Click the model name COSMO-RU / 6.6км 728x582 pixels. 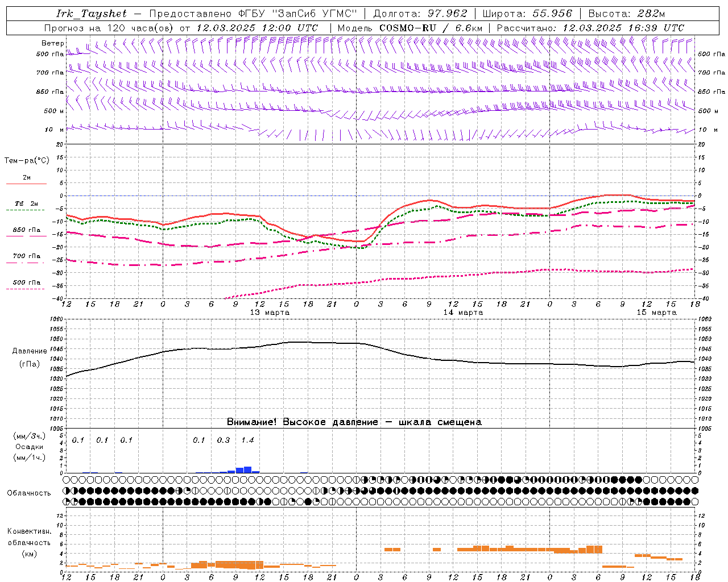coord(431,28)
